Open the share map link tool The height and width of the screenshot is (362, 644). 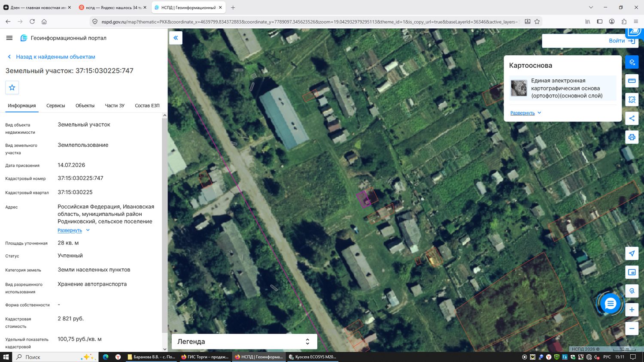pyautogui.click(x=632, y=118)
